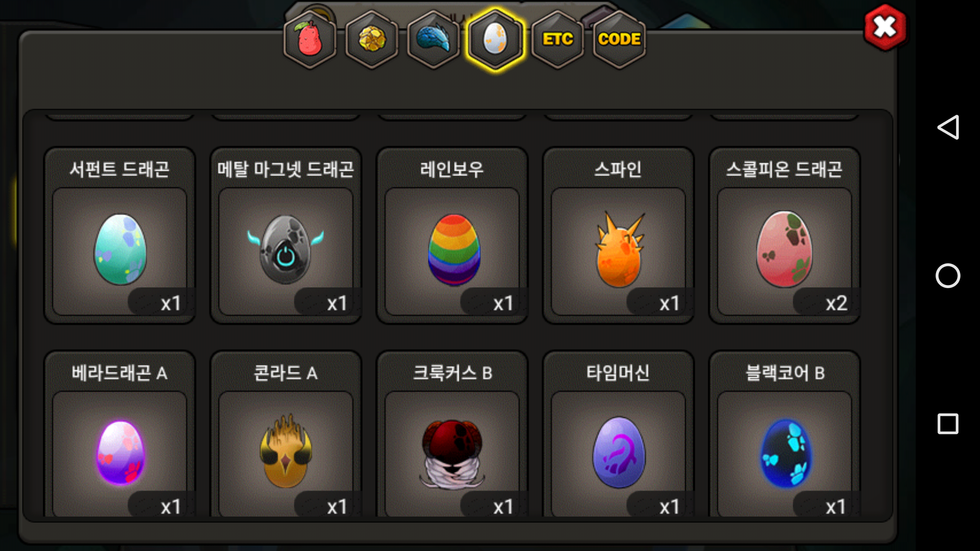Select the pink 스콜피온 드래곤 egg
980x551 pixels.
click(784, 236)
